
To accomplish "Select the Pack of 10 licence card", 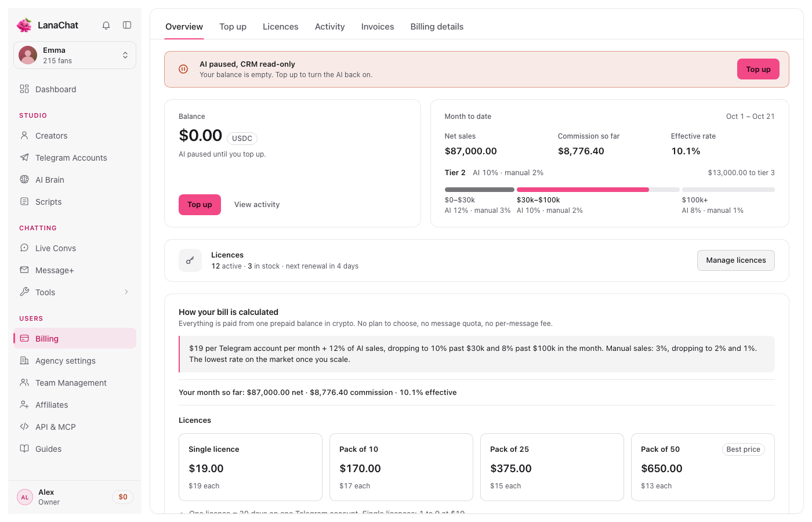I will (x=401, y=467).
